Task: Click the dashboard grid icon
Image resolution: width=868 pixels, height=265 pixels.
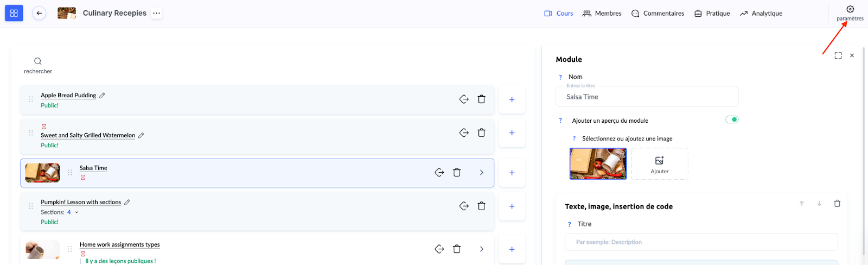Action: point(14,13)
